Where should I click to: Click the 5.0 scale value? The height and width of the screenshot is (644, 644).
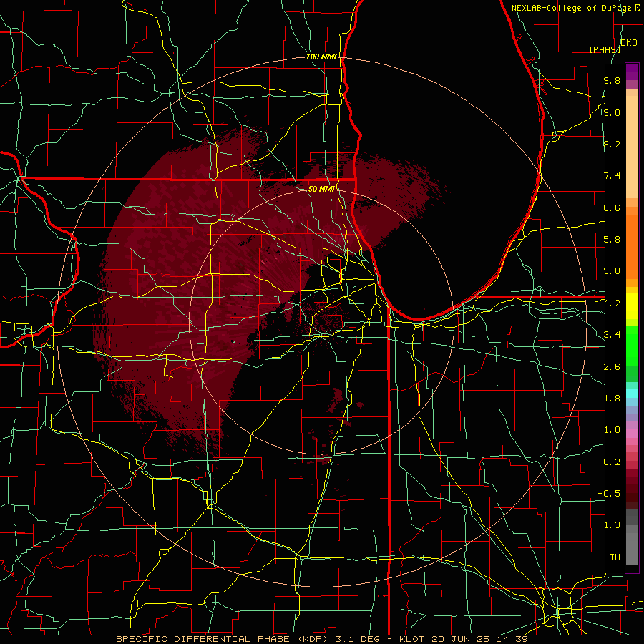point(612,271)
